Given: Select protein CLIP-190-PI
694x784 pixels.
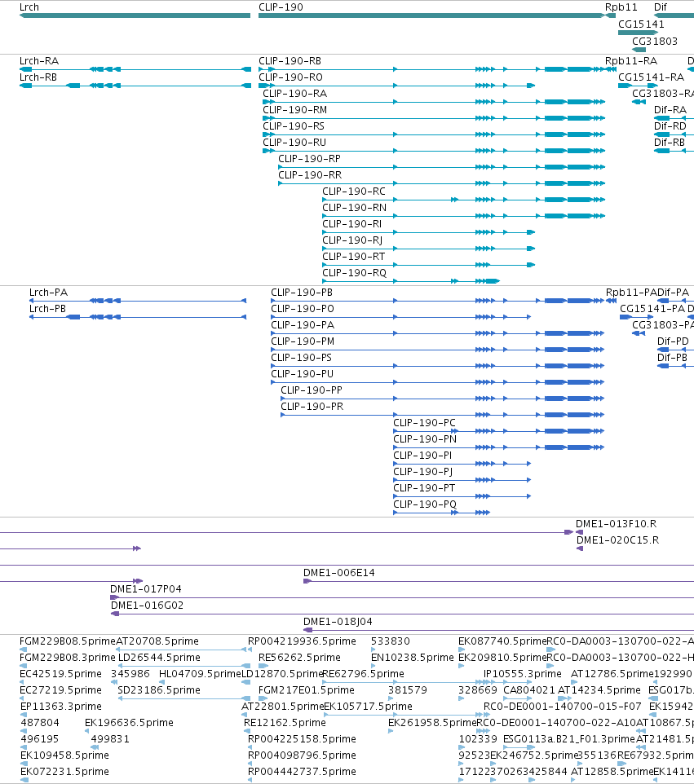Looking at the screenshot, I should (422, 456).
